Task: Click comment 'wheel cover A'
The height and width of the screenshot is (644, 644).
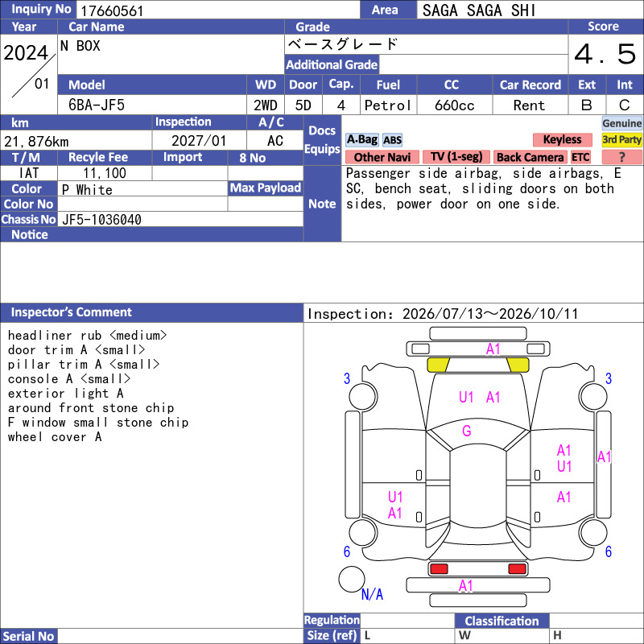Action: point(55,436)
